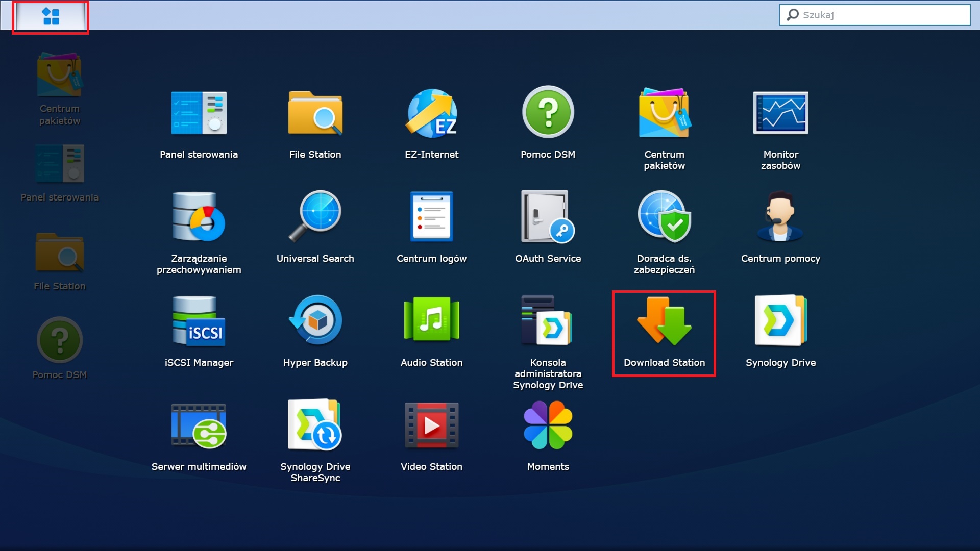The image size is (980, 551).
Task: Open Panel sterowania in the app grid
Action: point(199,123)
